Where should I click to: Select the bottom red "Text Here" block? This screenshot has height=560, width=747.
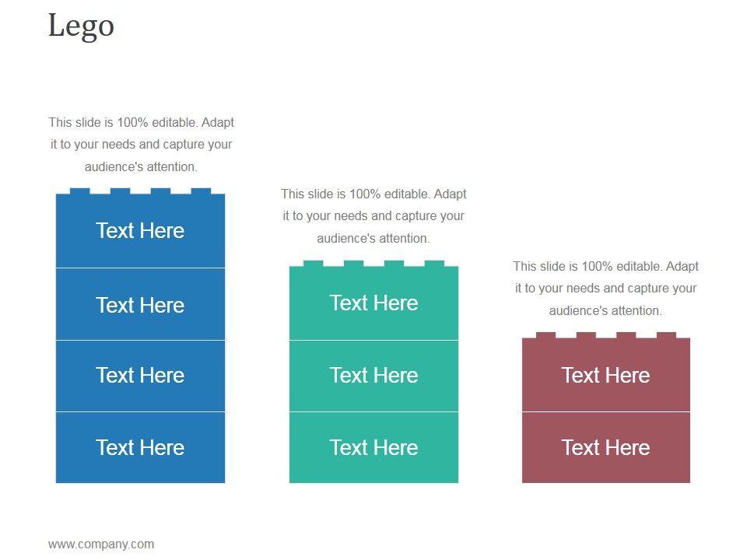(x=605, y=448)
